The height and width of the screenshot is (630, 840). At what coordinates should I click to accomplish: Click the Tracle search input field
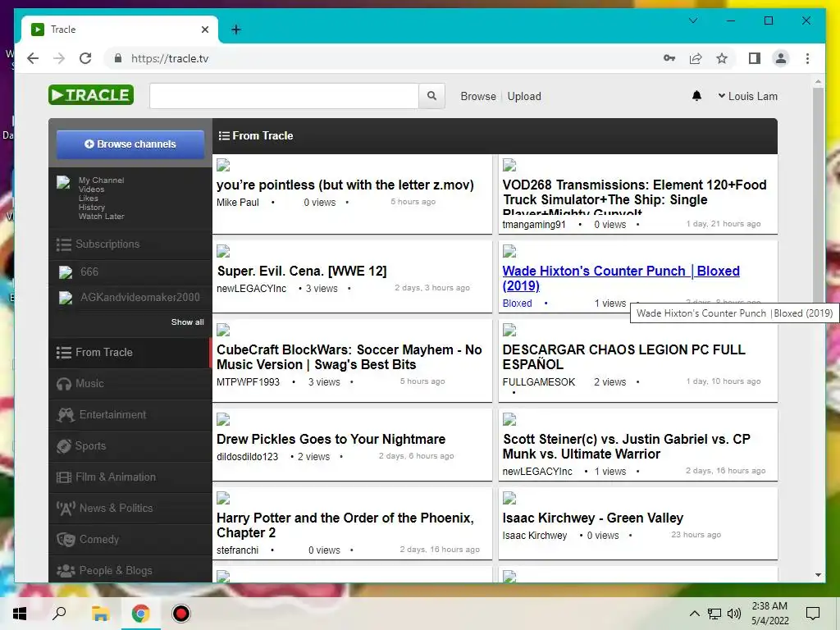point(284,96)
